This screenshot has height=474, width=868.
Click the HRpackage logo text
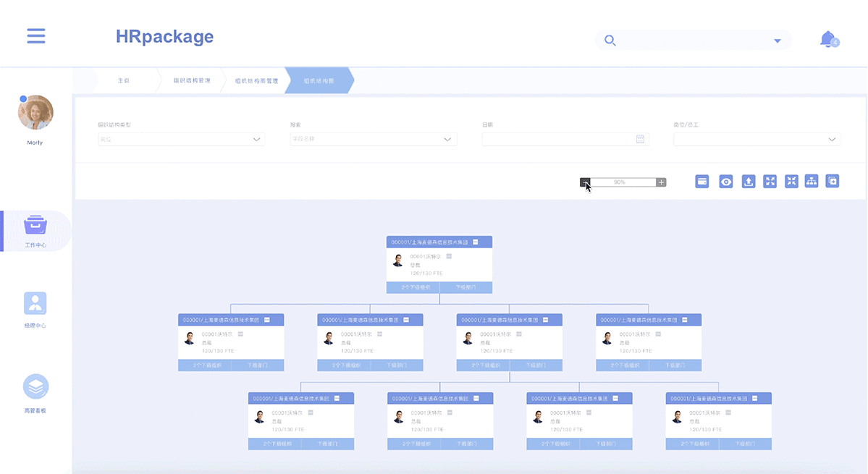click(x=164, y=36)
